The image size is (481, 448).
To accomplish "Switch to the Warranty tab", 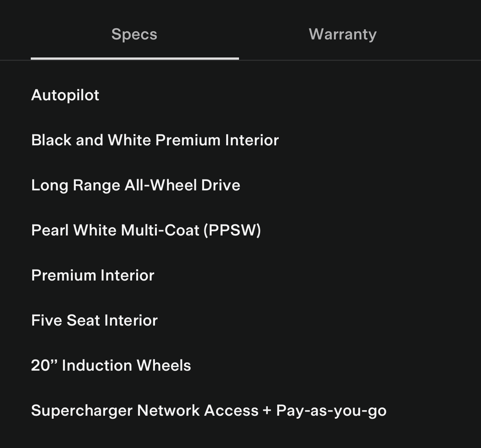I will point(343,35).
